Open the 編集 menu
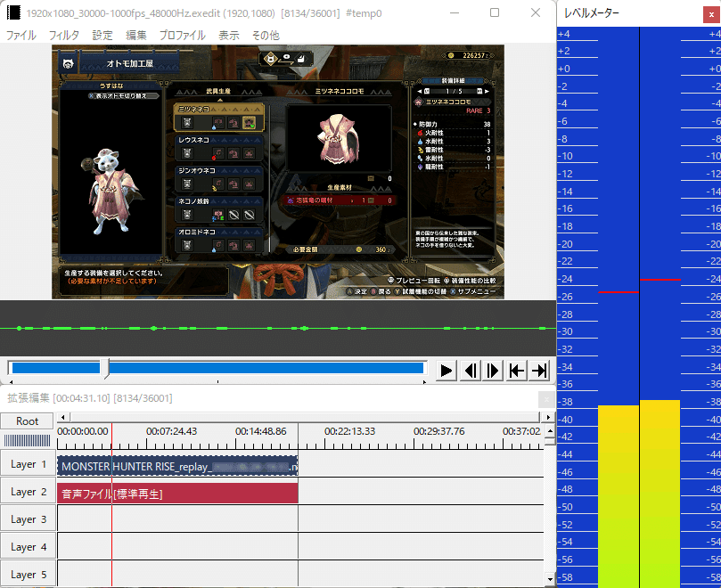The image size is (721, 588). click(136, 36)
